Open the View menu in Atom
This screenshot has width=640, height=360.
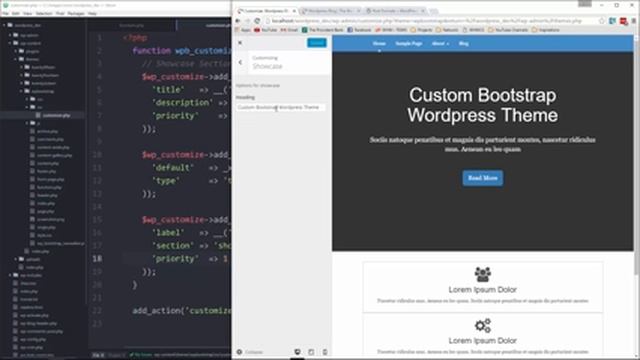[28, 13]
